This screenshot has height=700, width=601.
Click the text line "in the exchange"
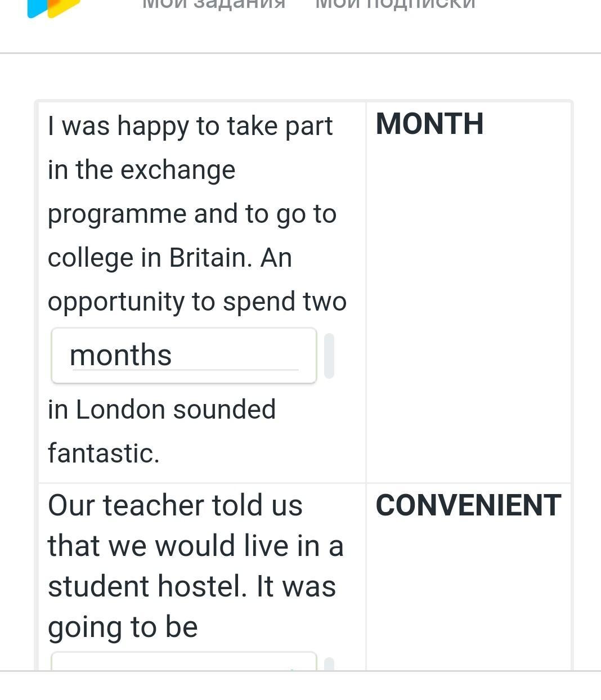[x=141, y=170]
